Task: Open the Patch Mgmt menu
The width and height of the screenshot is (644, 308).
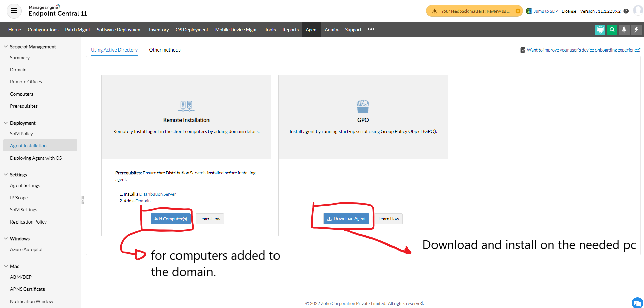Action: pos(77,30)
